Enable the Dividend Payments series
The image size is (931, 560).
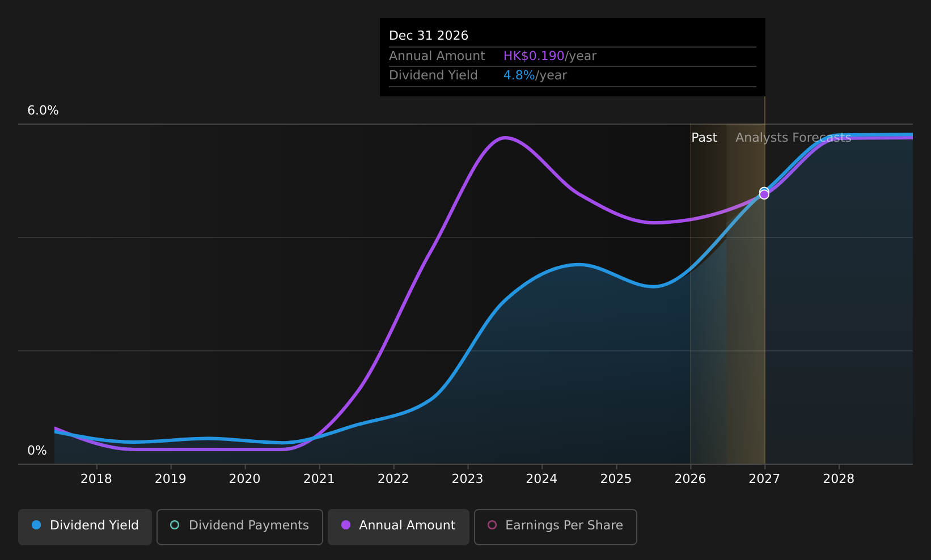coord(240,527)
